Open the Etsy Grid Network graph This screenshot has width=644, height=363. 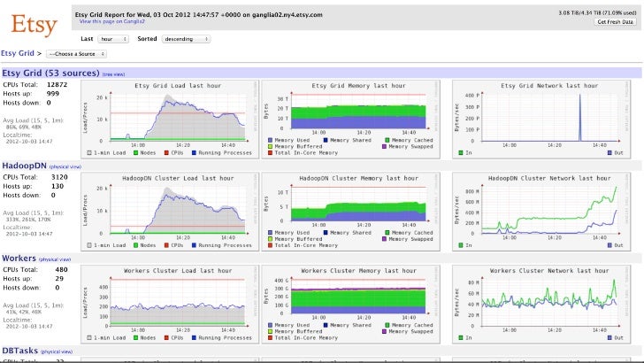541,120
